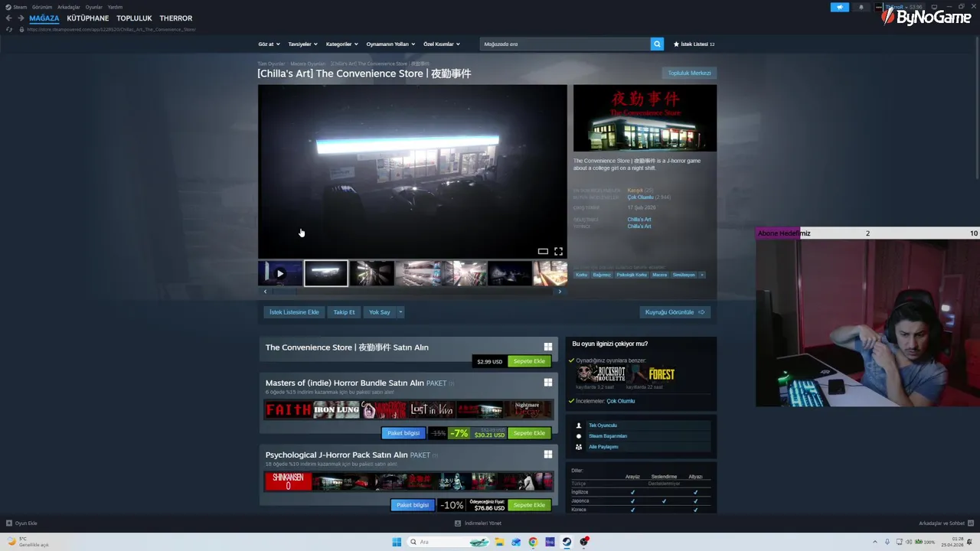Open İndirmeleri Yönet in bottom bar
Image resolution: width=980 pixels, height=551 pixels.
(x=478, y=523)
